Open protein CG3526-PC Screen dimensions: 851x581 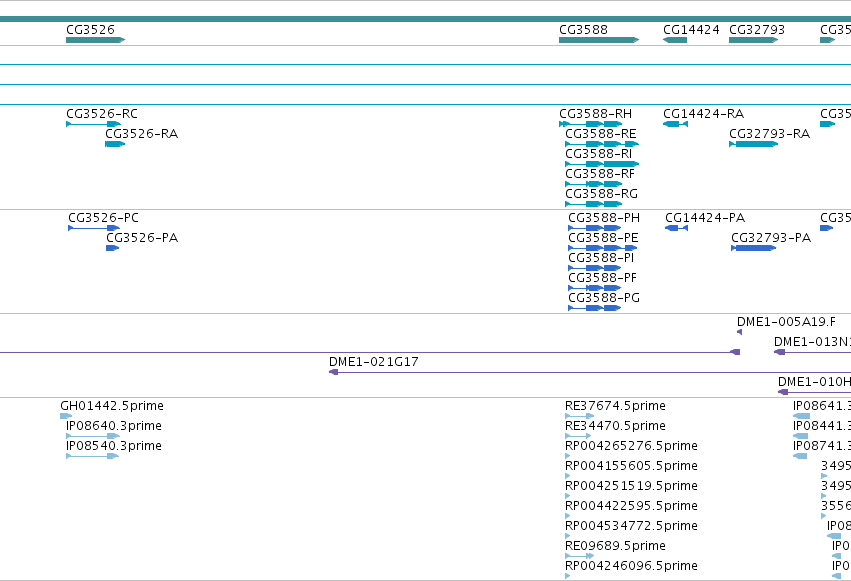104,218
